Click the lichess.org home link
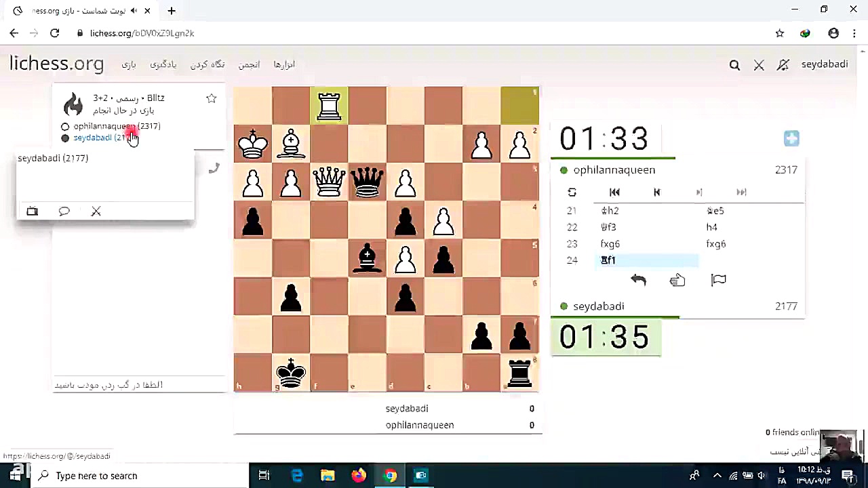Viewport: 868px width, 488px height. pos(57,64)
